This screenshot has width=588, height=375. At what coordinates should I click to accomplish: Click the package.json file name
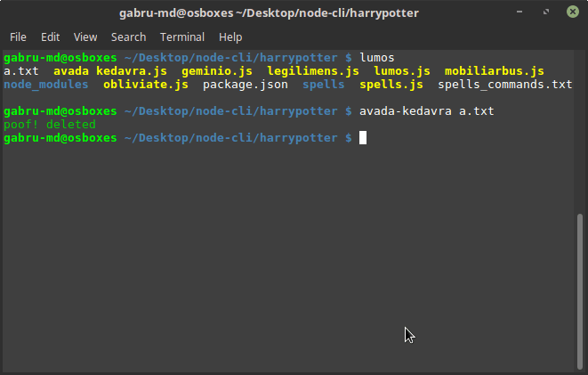[246, 85]
